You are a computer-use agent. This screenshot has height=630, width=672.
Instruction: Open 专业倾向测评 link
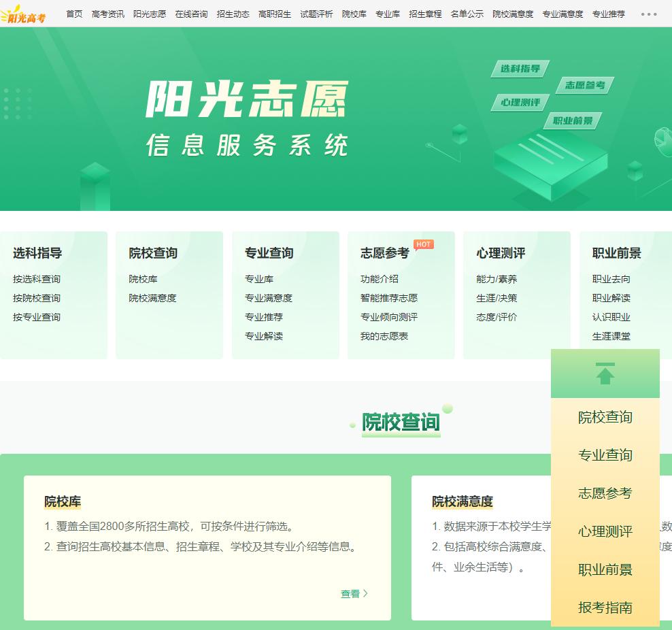[389, 317]
